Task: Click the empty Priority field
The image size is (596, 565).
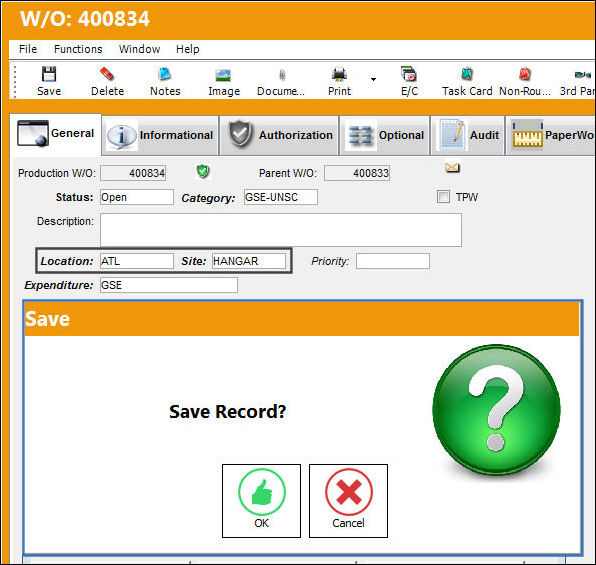Action: [x=393, y=261]
